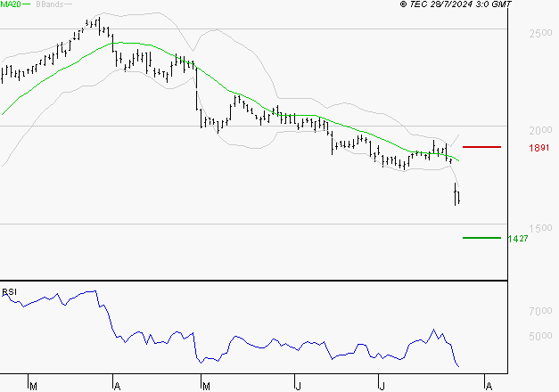This screenshot has height=392, width=559.
Task: Click the RSI panel label
Action: [9, 292]
